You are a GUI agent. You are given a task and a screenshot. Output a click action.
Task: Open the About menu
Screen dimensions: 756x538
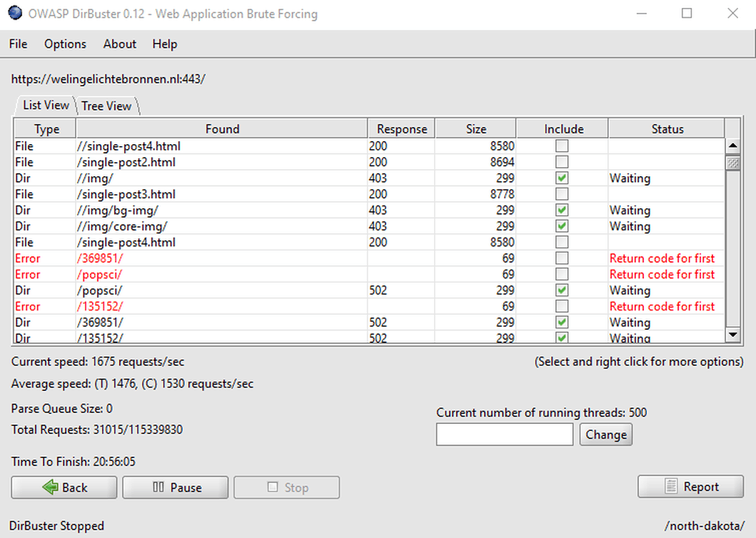119,44
